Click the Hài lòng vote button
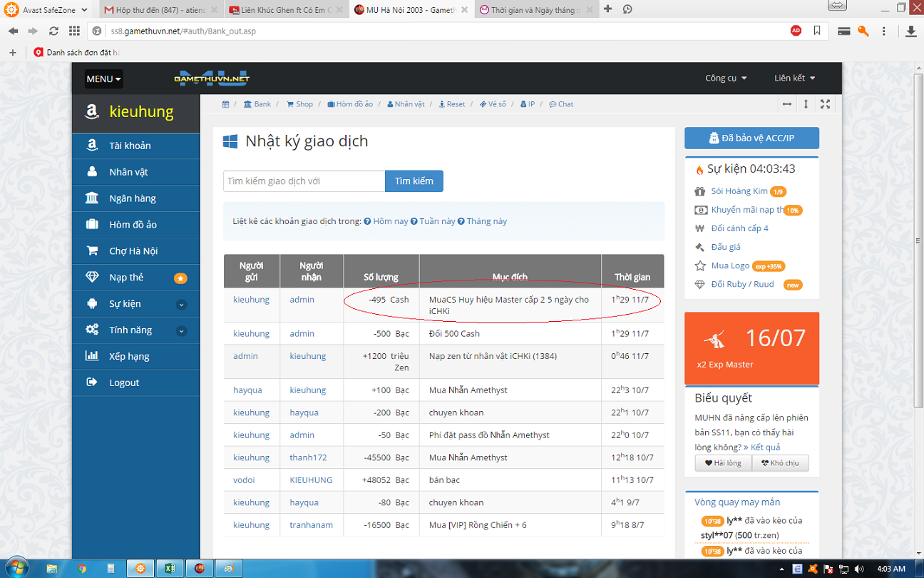 point(723,463)
